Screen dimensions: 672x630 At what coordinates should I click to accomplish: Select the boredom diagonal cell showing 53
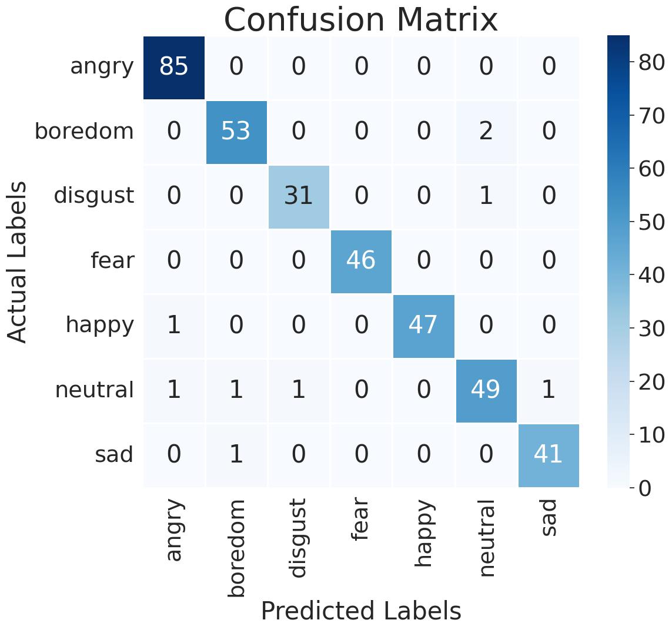pyautogui.click(x=236, y=132)
